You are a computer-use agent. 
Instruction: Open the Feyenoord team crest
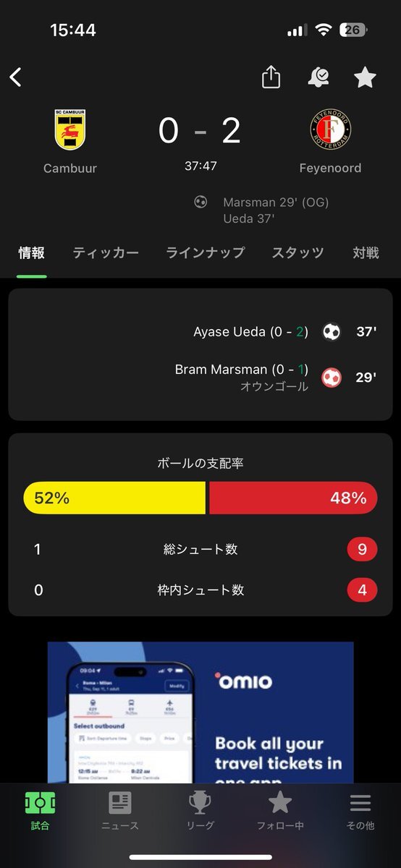pos(331,130)
